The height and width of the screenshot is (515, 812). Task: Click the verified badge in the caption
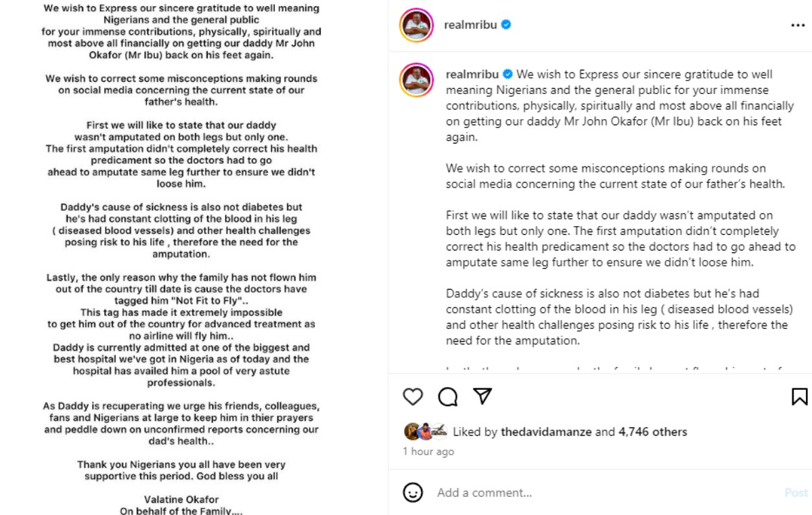point(508,74)
